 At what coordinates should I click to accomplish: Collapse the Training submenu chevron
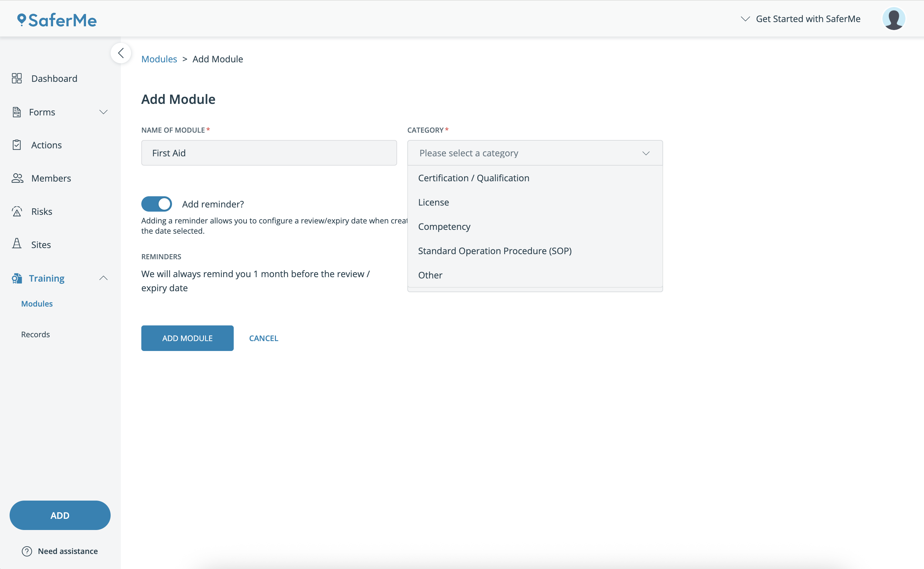point(103,278)
